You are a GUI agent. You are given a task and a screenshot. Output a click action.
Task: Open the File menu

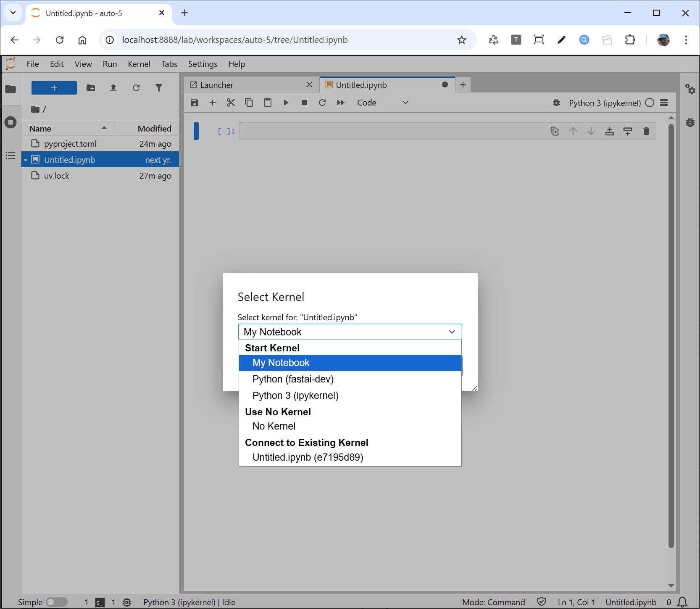pos(33,64)
